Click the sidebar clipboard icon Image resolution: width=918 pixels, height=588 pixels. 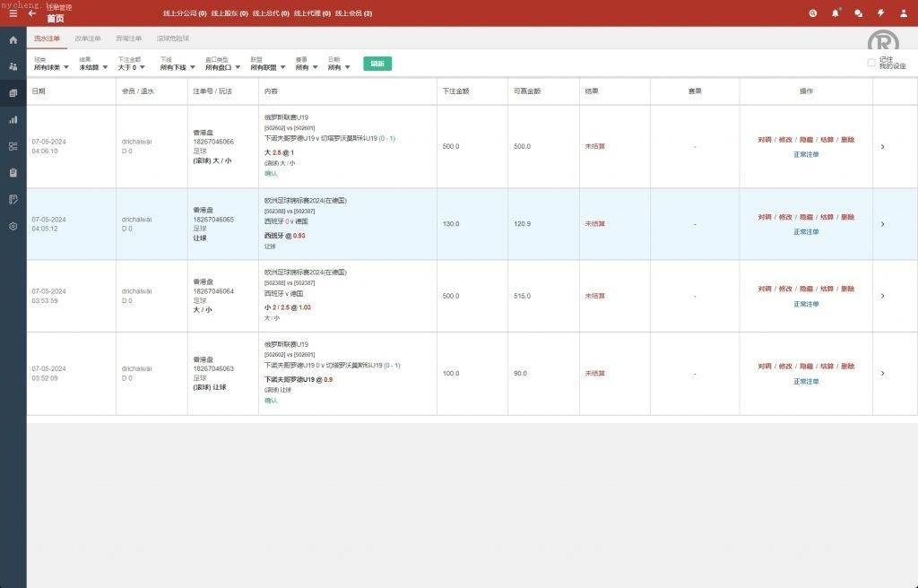pos(13,172)
